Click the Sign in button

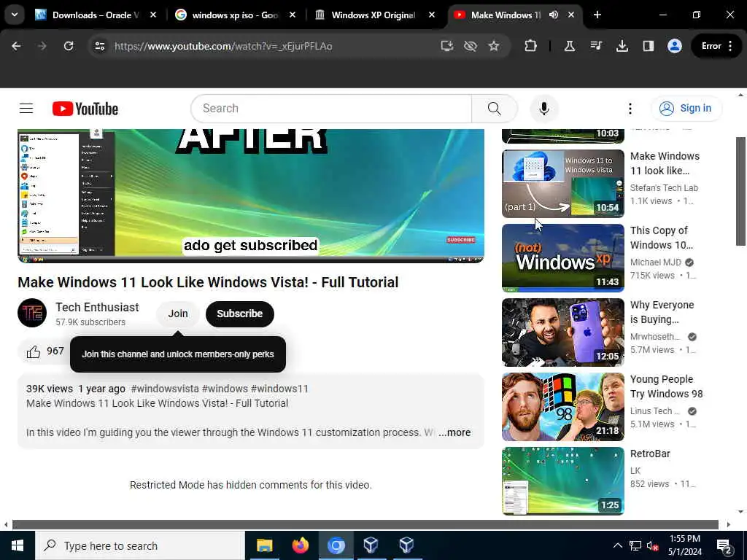[686, 108]
